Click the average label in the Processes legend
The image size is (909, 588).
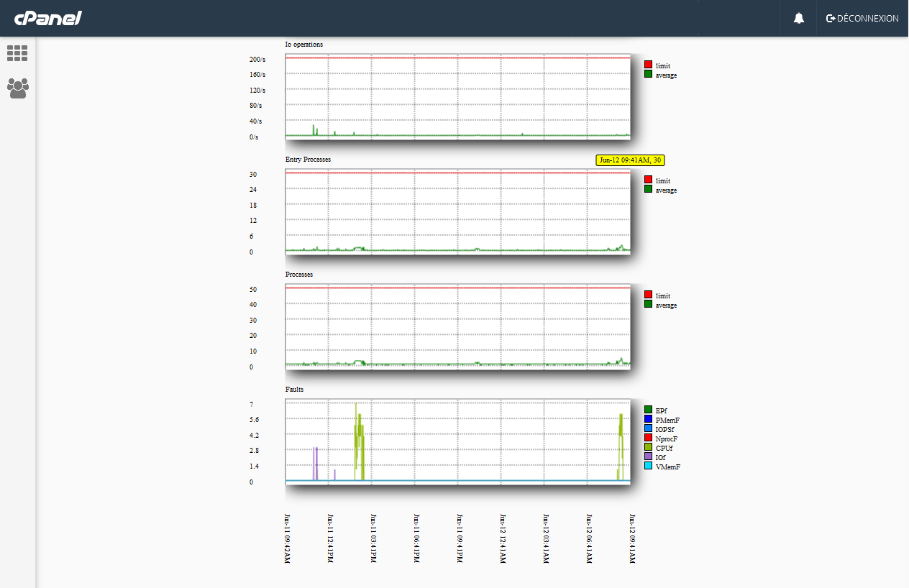(666, 305)
